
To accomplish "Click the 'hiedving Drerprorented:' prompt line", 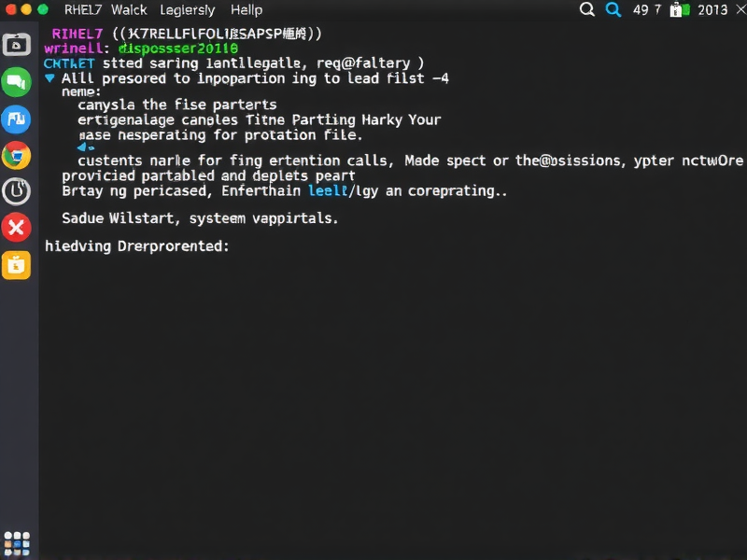I will pyautogui.click(x=136, y=246).
